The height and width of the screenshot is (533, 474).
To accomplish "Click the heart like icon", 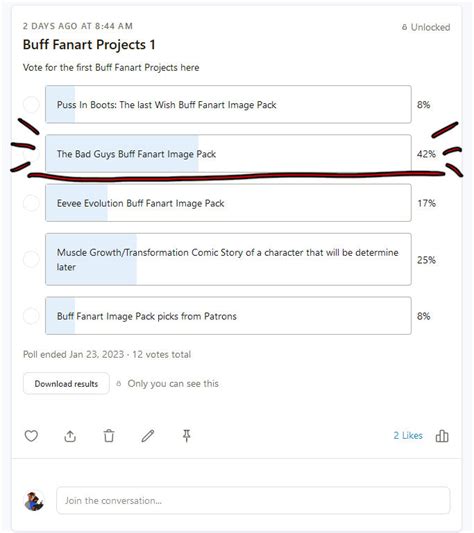I will [x=31, y=436].
